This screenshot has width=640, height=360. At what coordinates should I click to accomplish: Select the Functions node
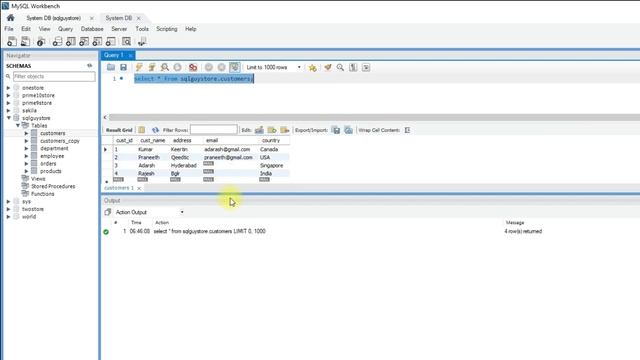click(42, 194)
